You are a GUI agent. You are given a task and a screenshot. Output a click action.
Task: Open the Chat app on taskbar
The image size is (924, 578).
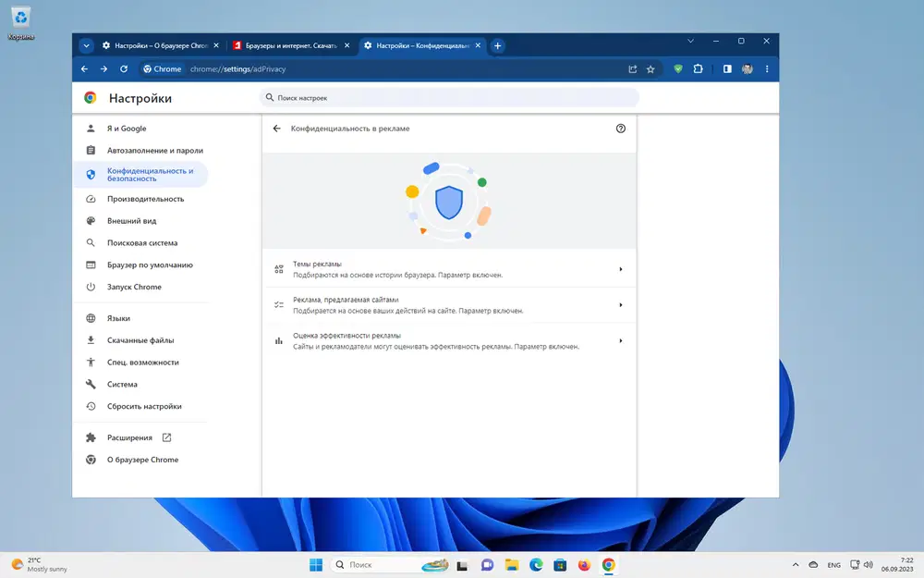point(487,565)
